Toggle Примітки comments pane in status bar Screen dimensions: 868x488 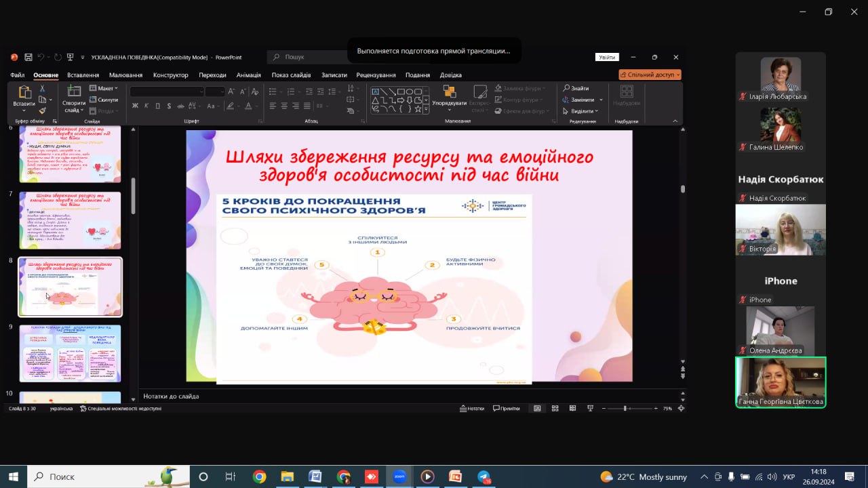(506, 409)
